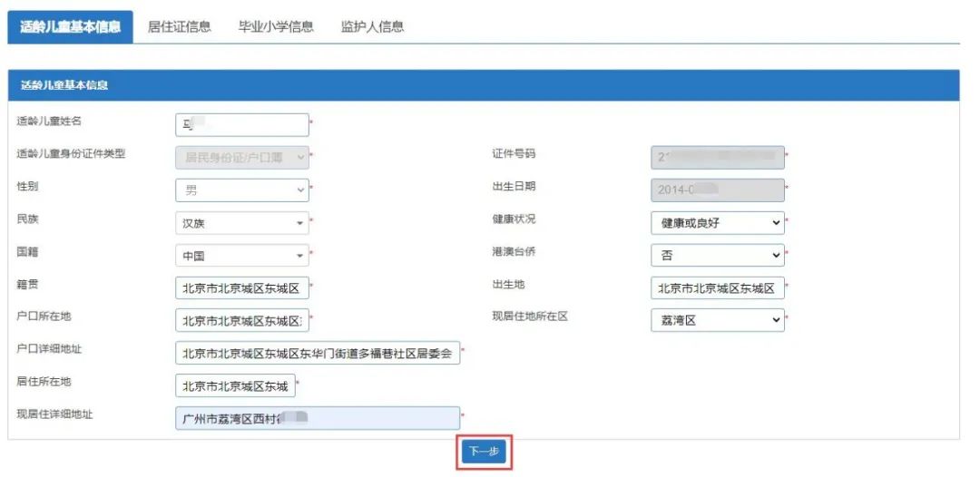Click the 证件号码 field
The width and height of the screenshot is (980, 477).
click(717, 158)
